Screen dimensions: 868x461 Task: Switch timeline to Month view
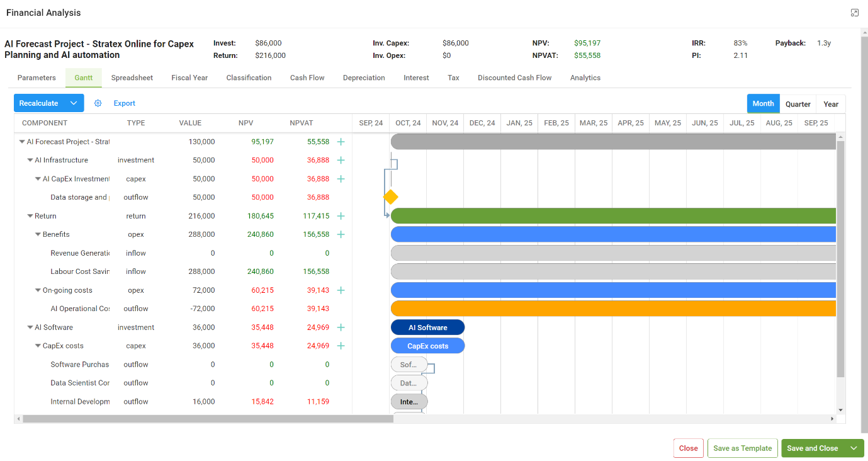(x=763, y=104)
